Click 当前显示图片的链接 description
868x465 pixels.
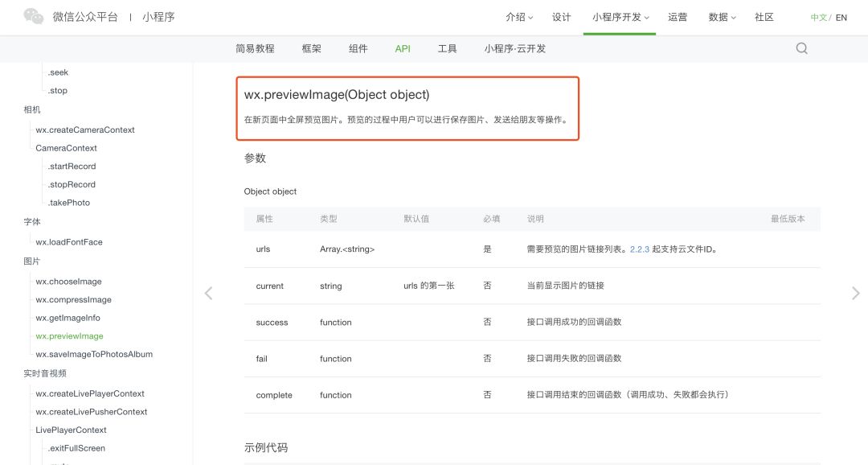click(565, 286)
